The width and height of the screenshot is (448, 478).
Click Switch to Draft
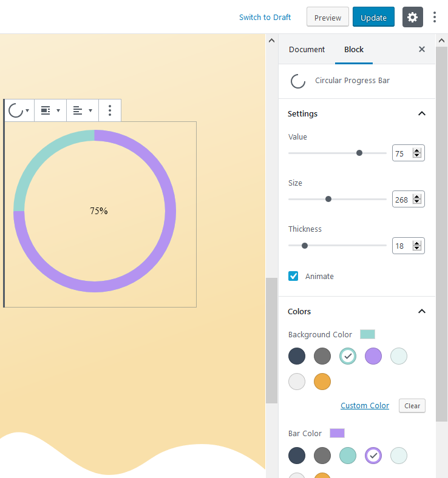(x=265, y=18)
